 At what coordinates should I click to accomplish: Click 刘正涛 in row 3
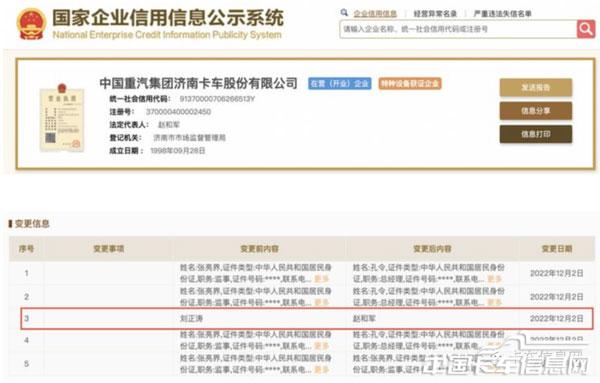pos(191,318)
